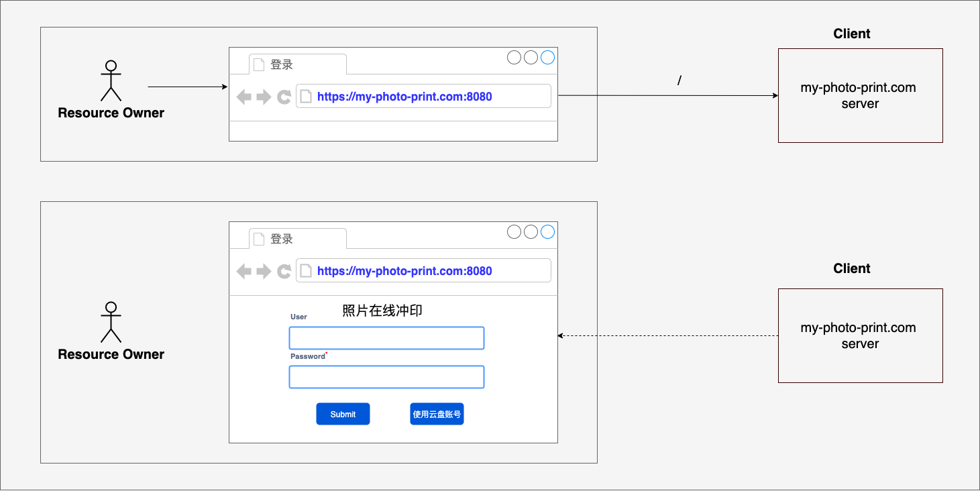980x491 pixels.
Task: Click forward arrow in lower browser mockup
Action: pyautogui.click(x=264, y=272)
